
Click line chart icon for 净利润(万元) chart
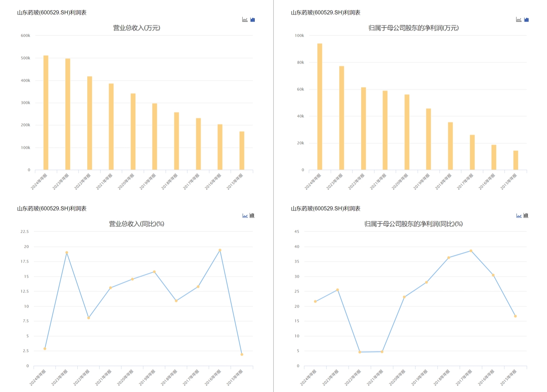(x=519, y=20)
